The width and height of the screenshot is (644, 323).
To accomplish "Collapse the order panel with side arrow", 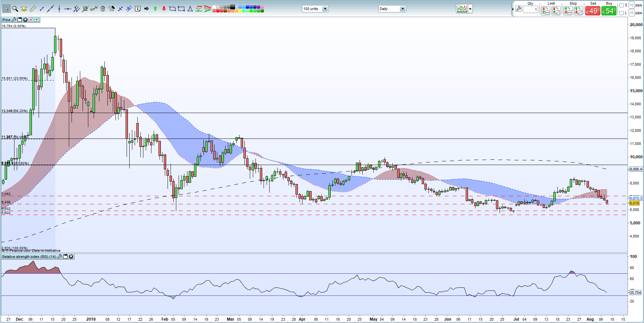I will point(513,9).
